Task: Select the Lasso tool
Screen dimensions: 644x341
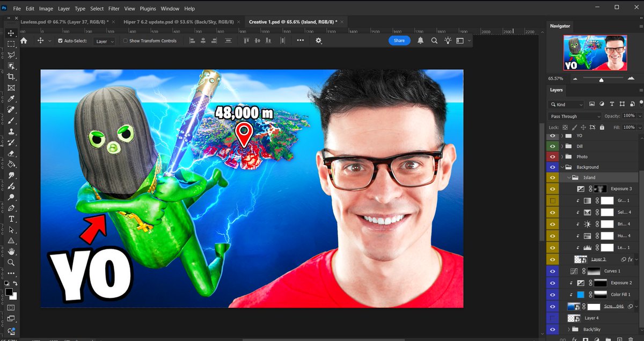Action: pos(11,55)
